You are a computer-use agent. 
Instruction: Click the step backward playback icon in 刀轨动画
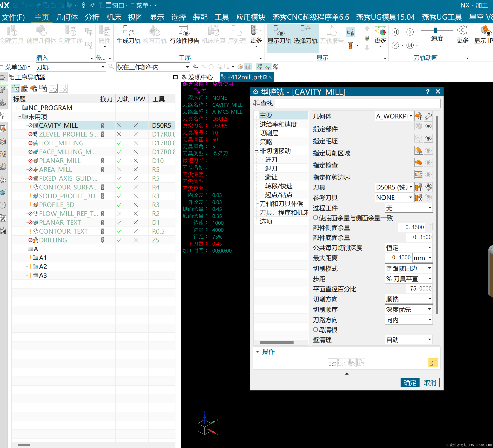[x=395, y=45]
